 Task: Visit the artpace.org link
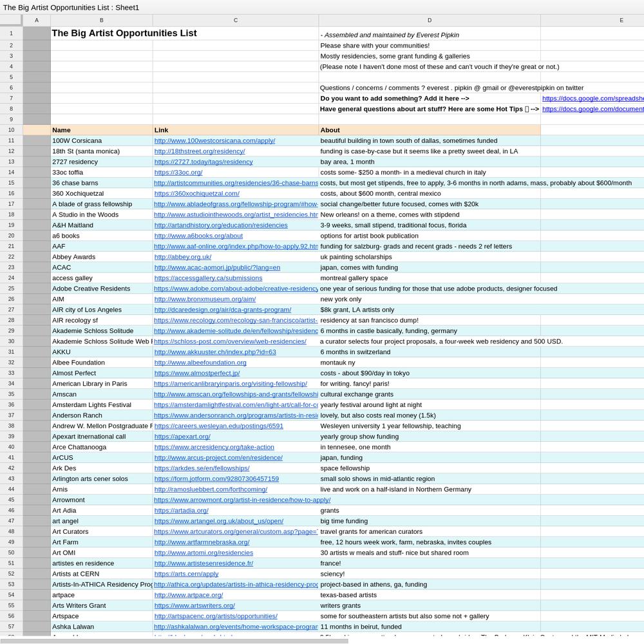(x=189, y=595)
